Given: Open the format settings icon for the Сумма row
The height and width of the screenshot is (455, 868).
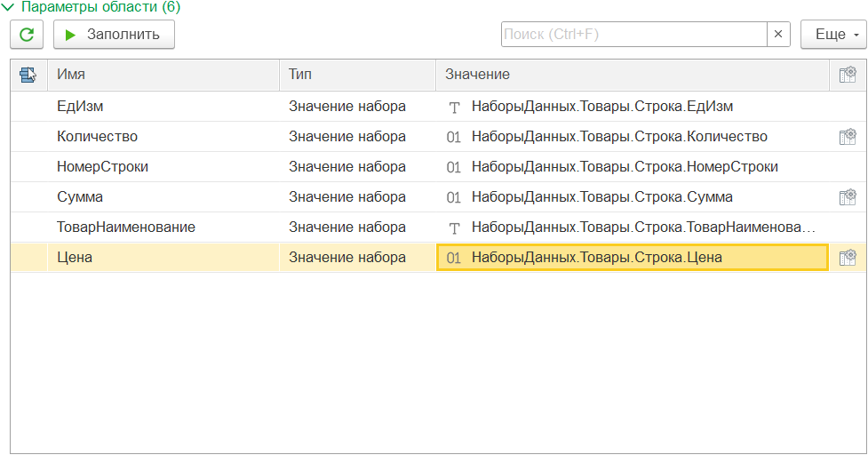Looking at the screenshot, I should pos(848,197).
